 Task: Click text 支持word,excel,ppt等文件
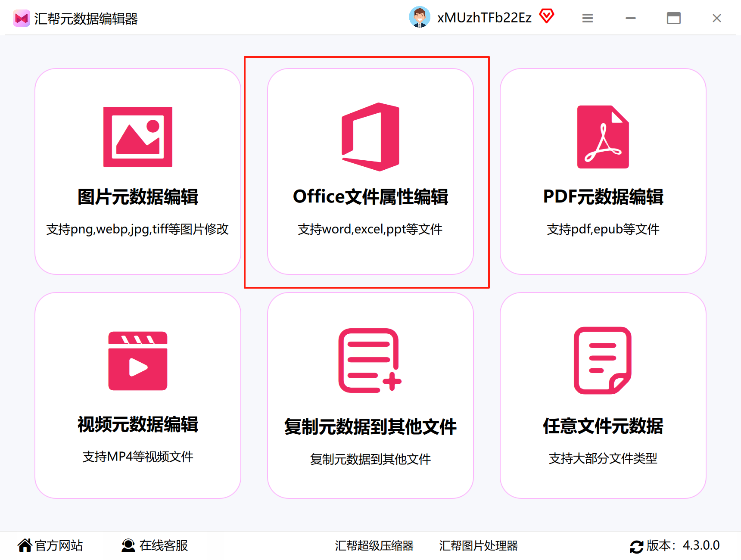coord(370,229)
